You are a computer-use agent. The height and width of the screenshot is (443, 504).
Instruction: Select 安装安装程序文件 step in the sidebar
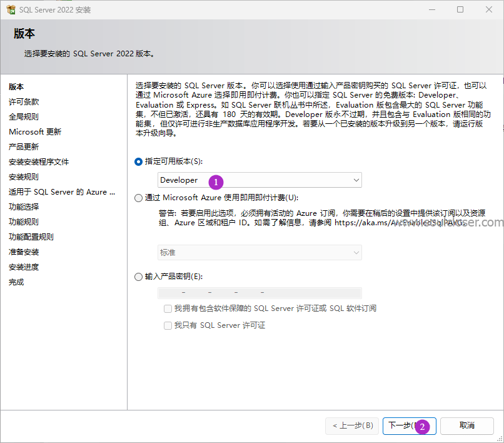39,162
